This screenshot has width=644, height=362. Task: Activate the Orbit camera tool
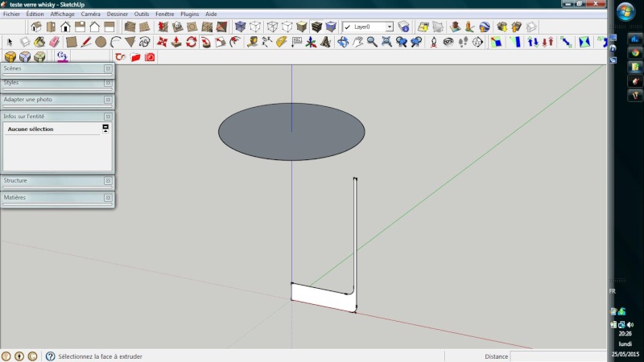tap(343, 42)
